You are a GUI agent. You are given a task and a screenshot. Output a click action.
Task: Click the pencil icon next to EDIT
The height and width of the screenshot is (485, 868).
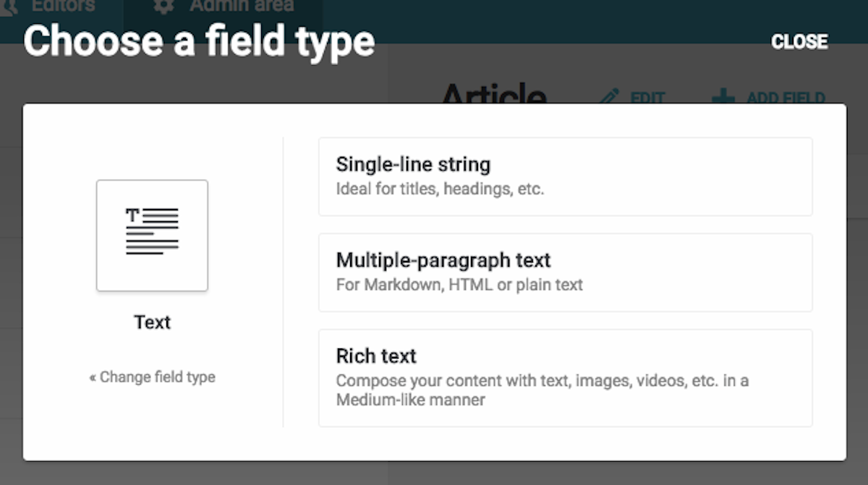[x=611, y=96]
